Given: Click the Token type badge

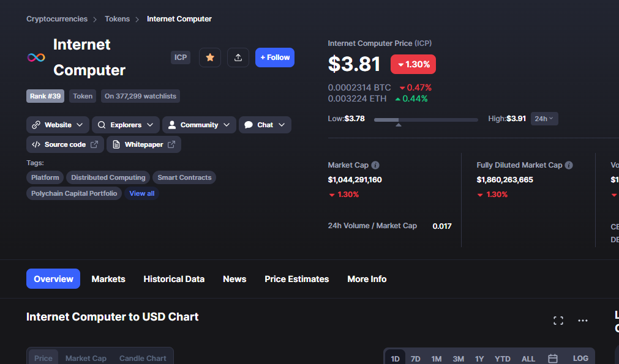Looking at the screenshot, I should coord(83,96).
